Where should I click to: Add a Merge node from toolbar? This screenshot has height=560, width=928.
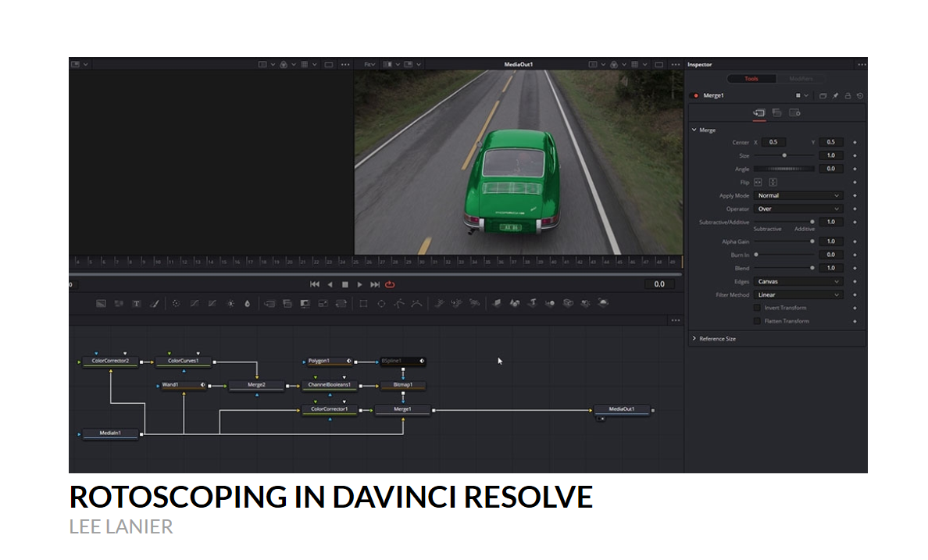[269, 304]
